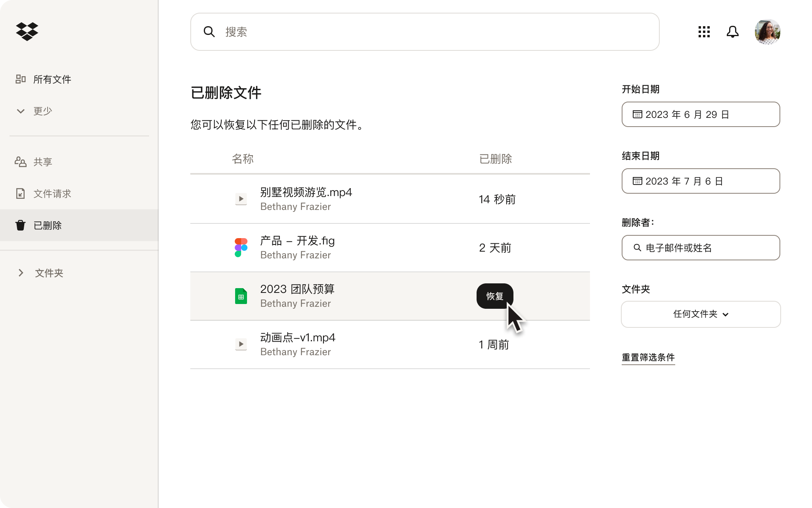Open the 结束日期 field 2023 年 7 月 6 日

pos(701,181)
